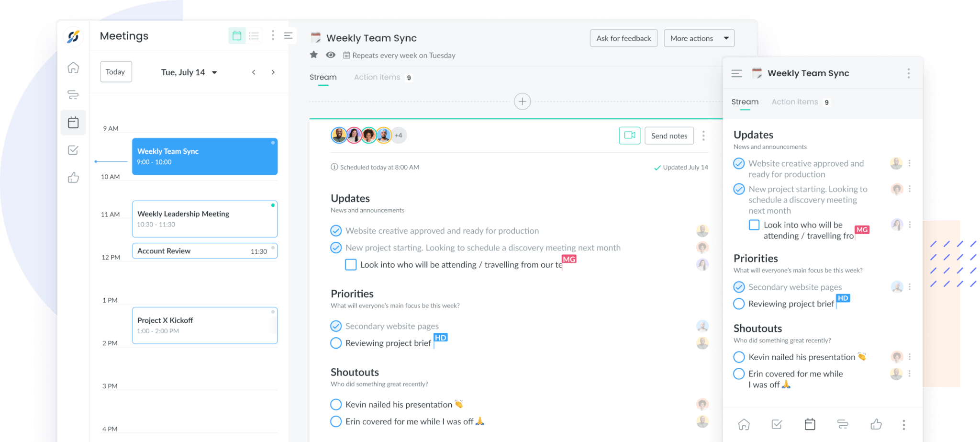Select Action items tab in main view
The image size is (980, 442).
click(x=383, y=78)
